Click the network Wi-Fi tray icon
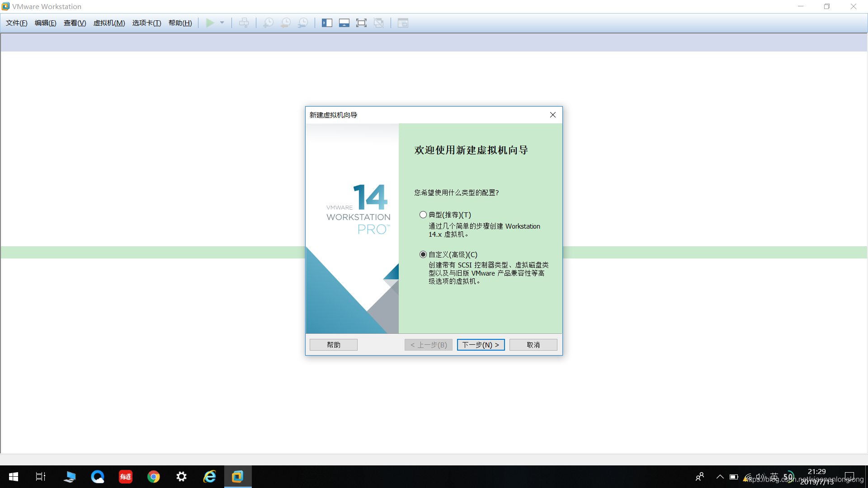This screenshot has width=868, height=488. (x=748, y=477)
